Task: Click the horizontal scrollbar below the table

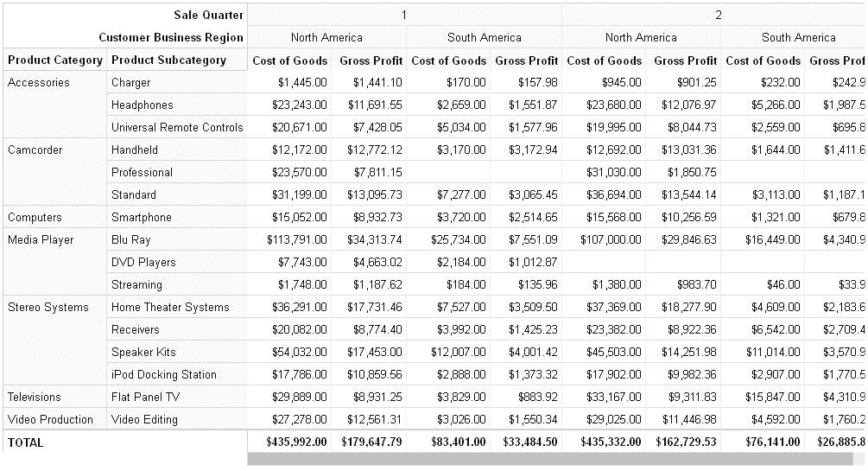Action: pos(550,459)
